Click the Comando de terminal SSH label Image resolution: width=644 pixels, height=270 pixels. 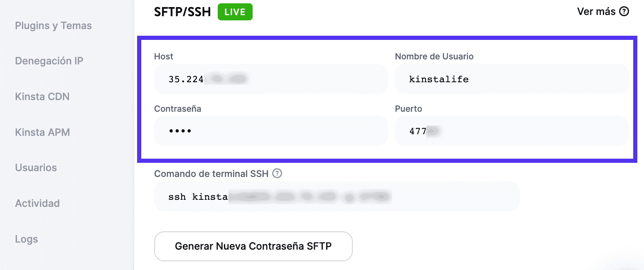[x=211, y=174]
